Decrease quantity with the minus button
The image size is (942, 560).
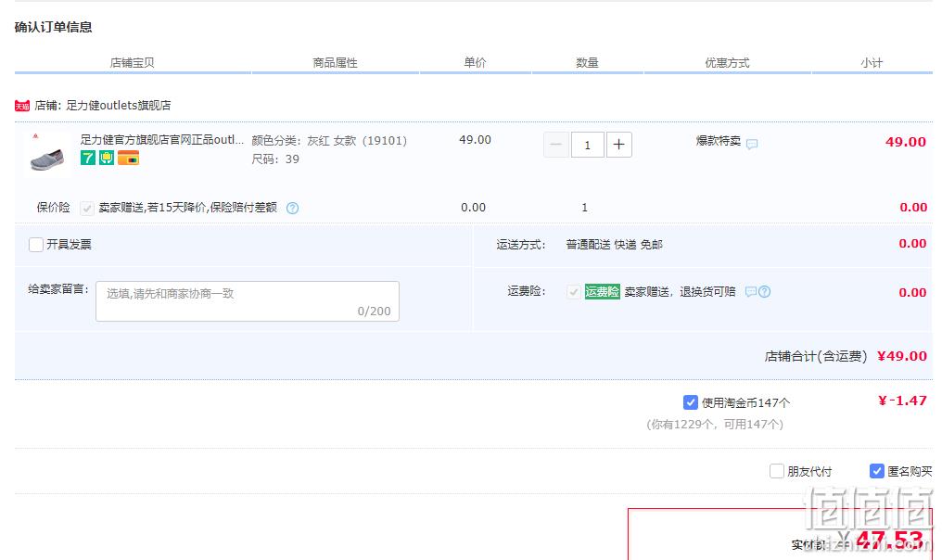[x=556, y=145]
